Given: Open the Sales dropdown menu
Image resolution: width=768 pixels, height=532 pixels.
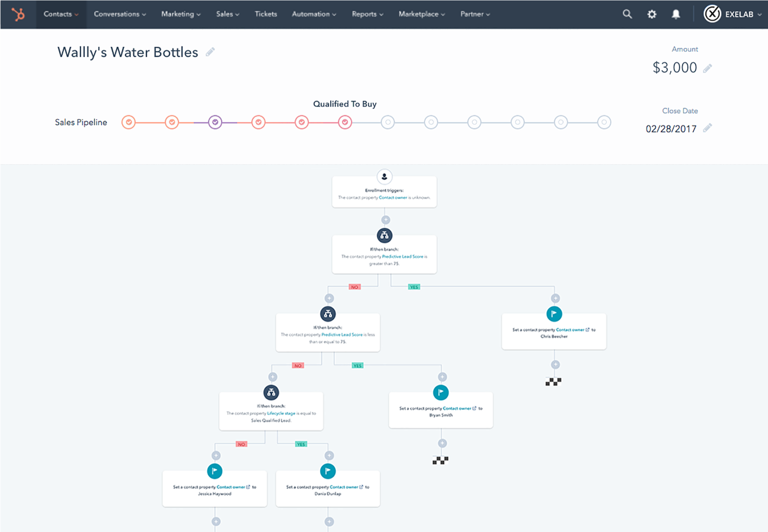Looking at the screenshot, I should pos(227,14).
